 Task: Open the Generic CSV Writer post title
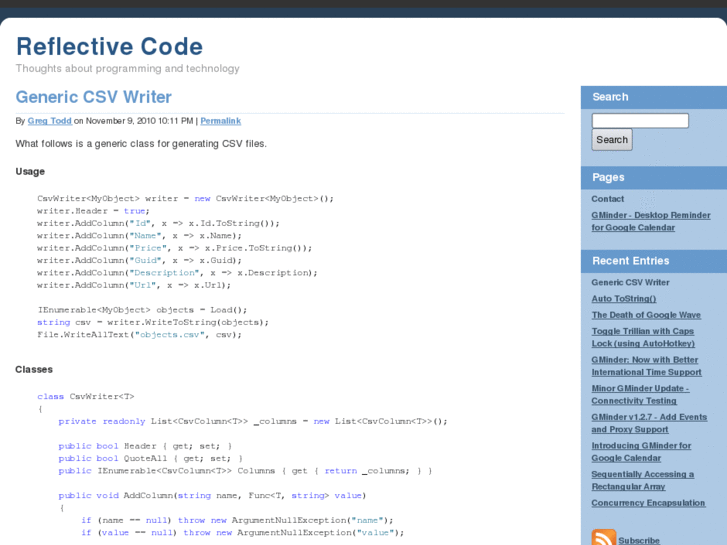tap(93, 97)
